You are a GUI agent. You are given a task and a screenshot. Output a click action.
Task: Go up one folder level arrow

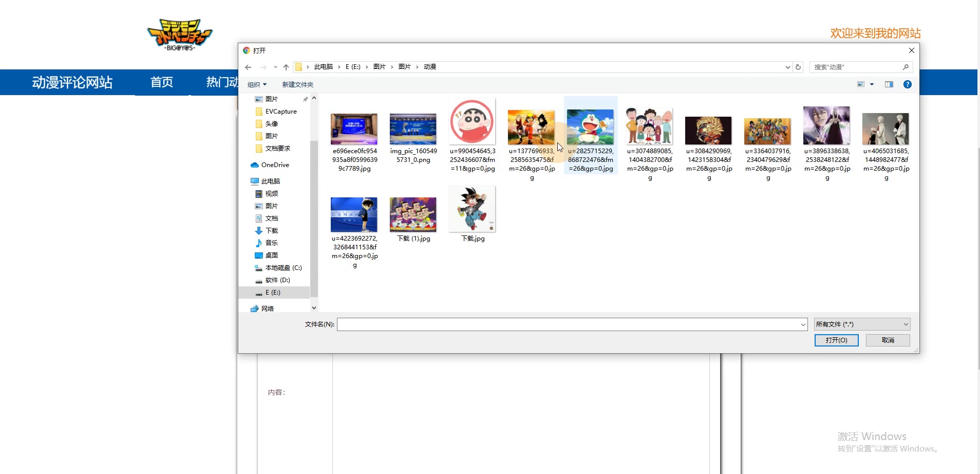click(286, 67)
